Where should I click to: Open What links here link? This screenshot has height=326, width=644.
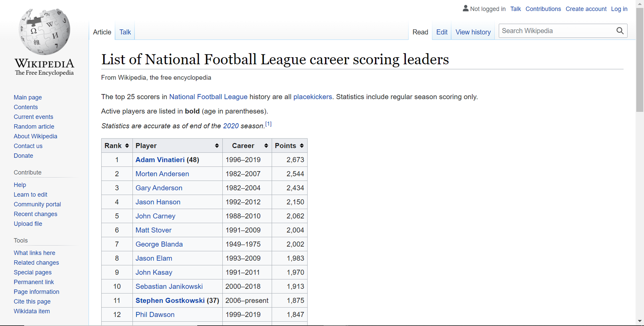click(34, 253)
